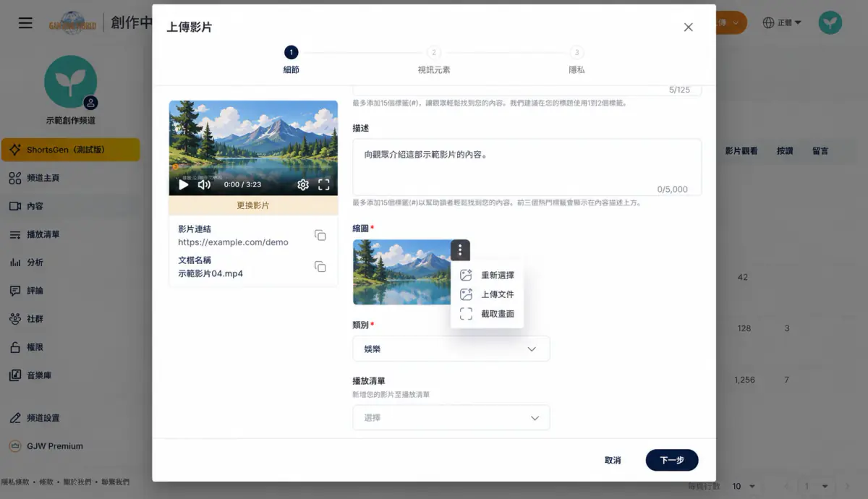
Task: Open video player settings gear
Action: coord(303,185)
